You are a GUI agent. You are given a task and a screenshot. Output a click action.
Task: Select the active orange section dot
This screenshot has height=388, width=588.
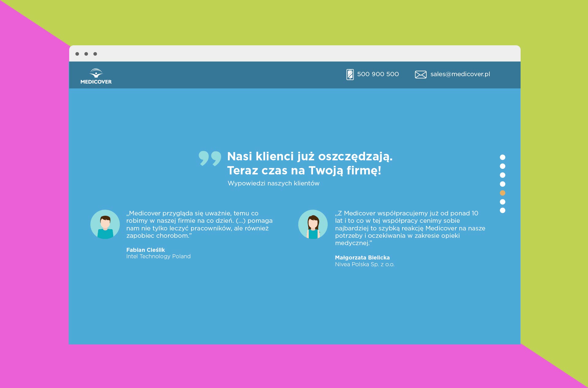pos(503,193)
